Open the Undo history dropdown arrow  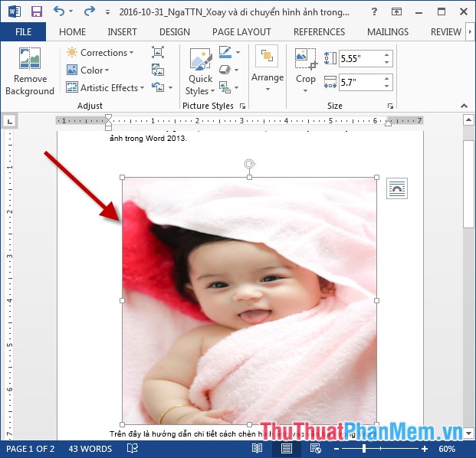pos(71,11)
